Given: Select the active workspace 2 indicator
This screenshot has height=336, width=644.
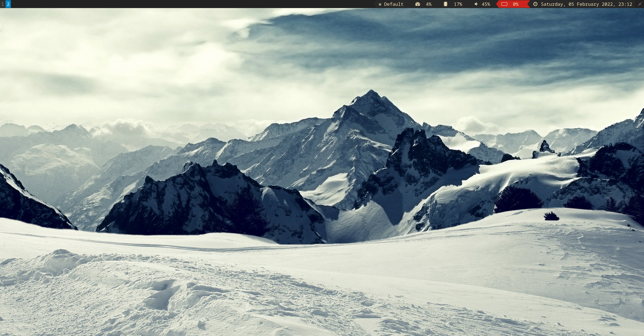Looking at the screenshot, I should [x=8, y=4].
